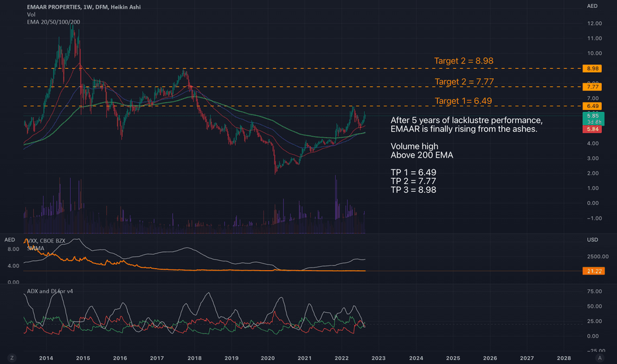The width and height of the screenshot is (617, 364).
Task: Click the 75.00 ADX scale label
Action: point(594,291)
